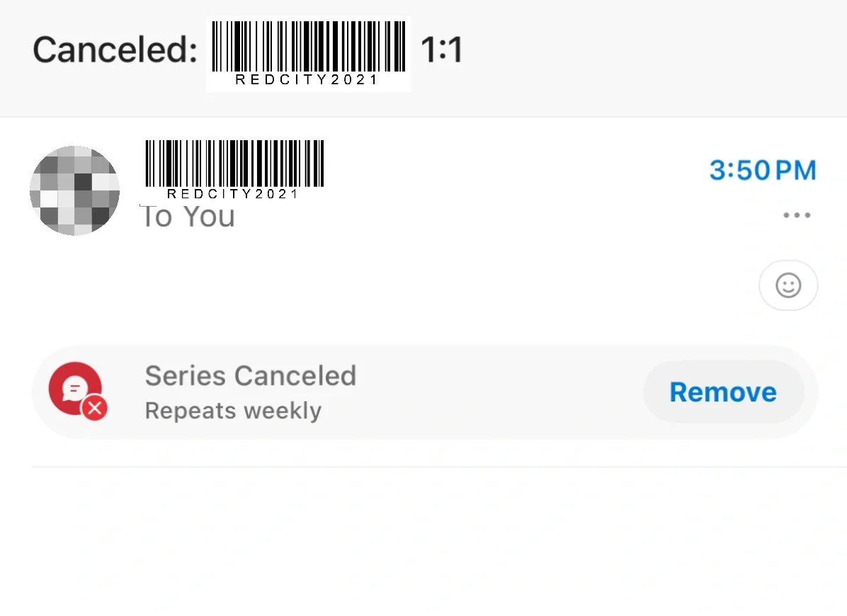
Task: Tap REDCITY2021 text under the header barcode
Action: click(306, 80)
